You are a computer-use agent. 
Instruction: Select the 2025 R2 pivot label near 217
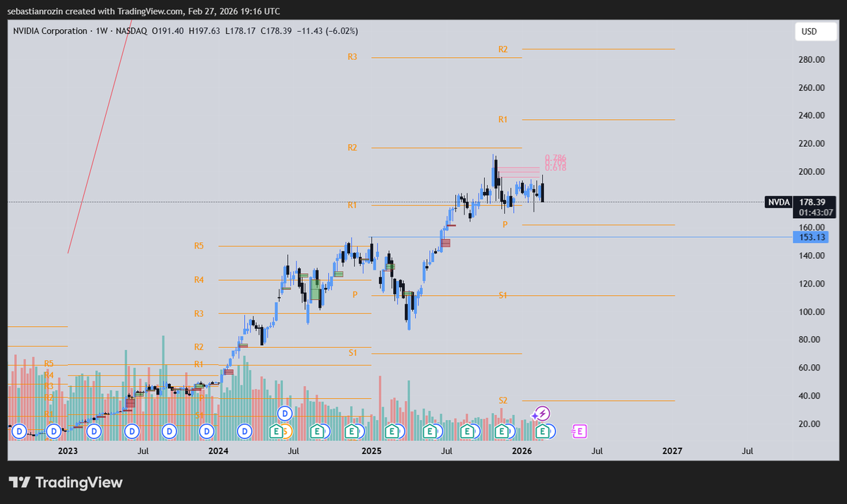[352, 148]
